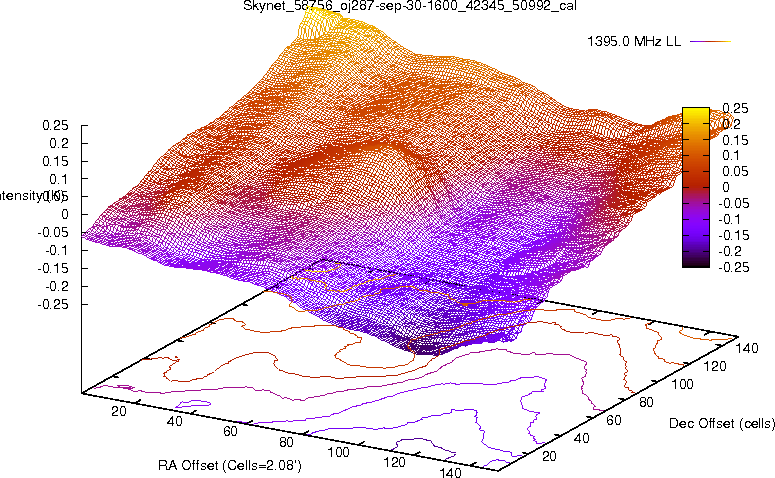The image size is (775, 478).
Task: Select the -0.15 tick on the intensity axis
Action: point(53,268)
